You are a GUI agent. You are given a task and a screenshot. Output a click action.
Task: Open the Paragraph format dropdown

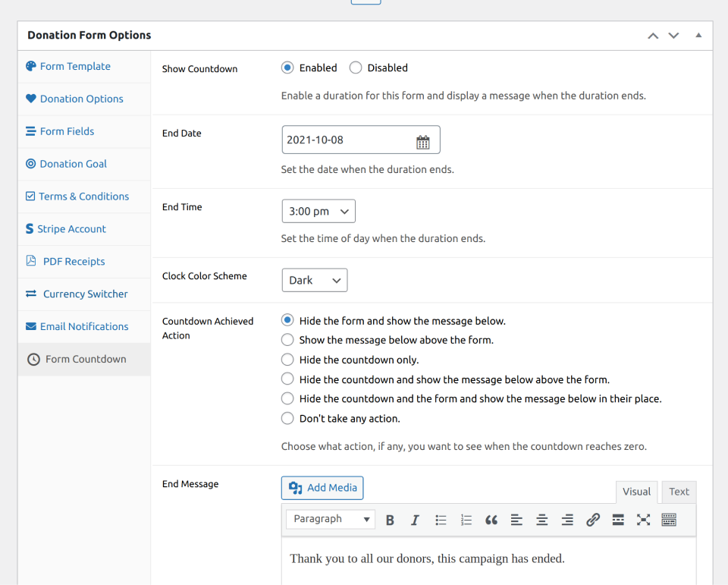(x=331, y=520)
